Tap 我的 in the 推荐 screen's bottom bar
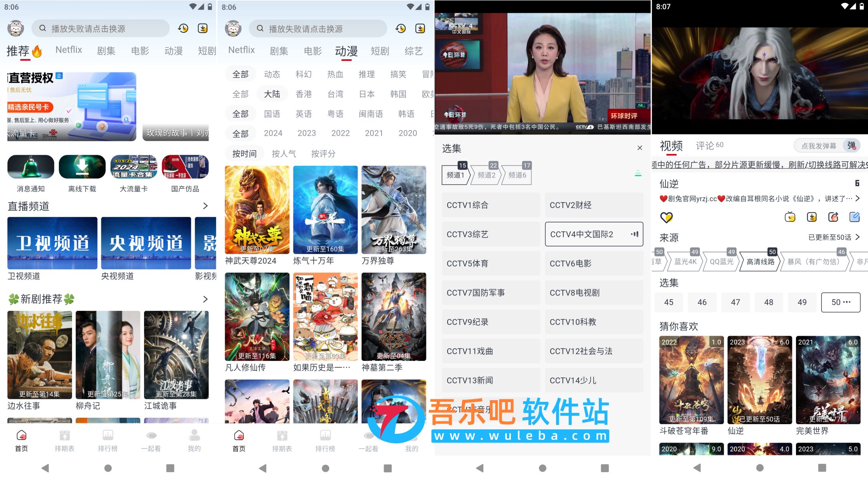 (194, 441)
